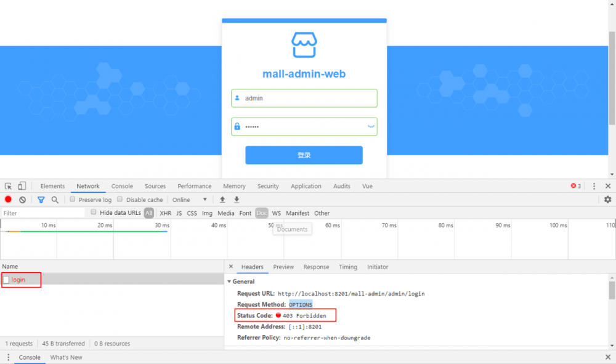Viewport: 616px width, 364px height.
Task: Close the bottom console drawer
Action: 608,357
